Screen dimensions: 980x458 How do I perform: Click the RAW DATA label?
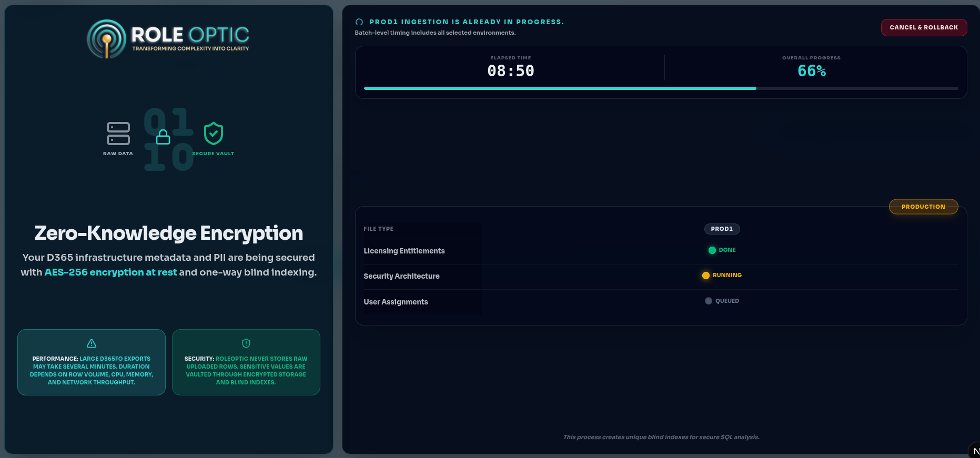tap(118, 154)
